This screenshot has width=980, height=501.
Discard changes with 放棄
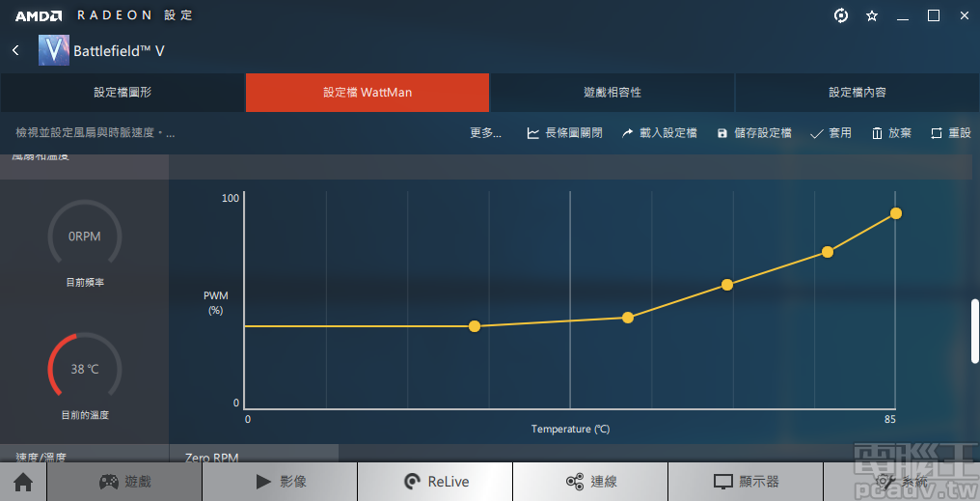pos(891,133)
